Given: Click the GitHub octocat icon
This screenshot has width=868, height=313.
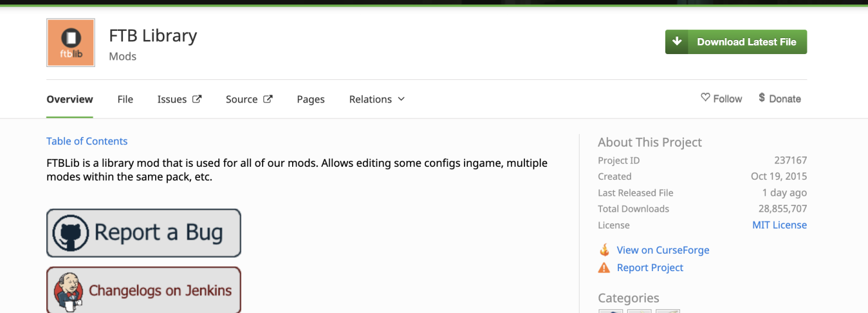Looking at the screenshot, I should click(70, 232).
